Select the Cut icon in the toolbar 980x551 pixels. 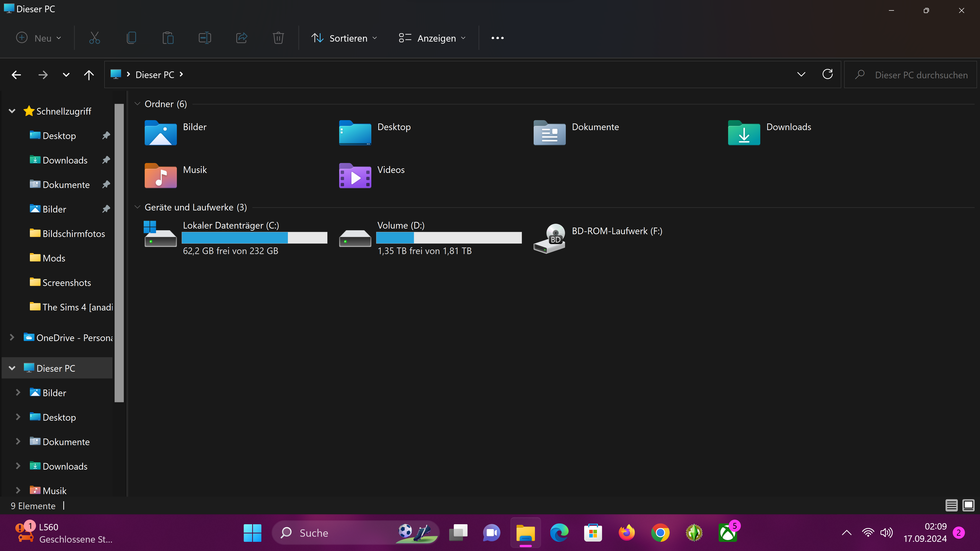click(x=94, y=38)
